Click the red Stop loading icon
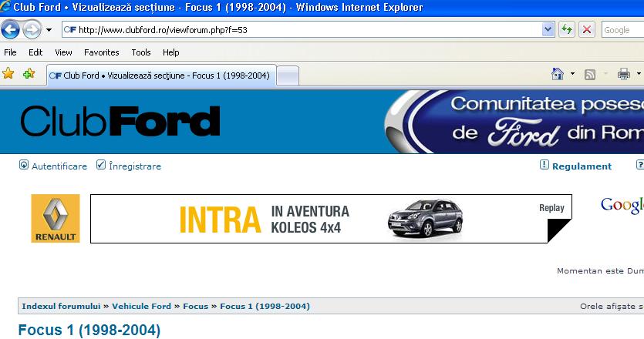644x339 pixels. click(x=587, y=30)
